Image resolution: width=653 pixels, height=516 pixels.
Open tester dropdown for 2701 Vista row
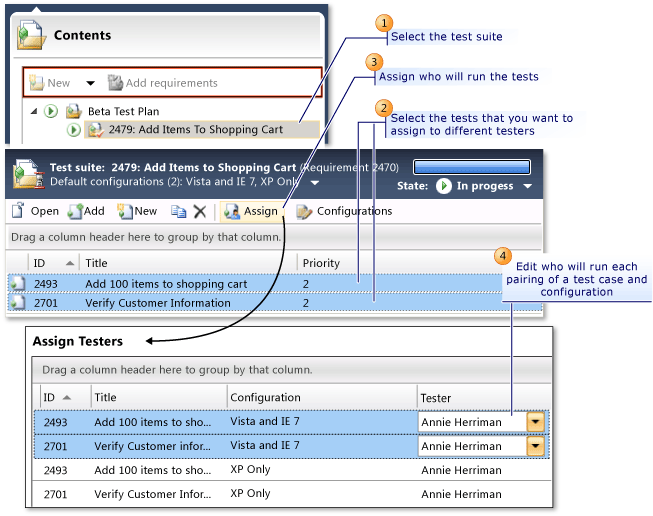click(535, 446)
